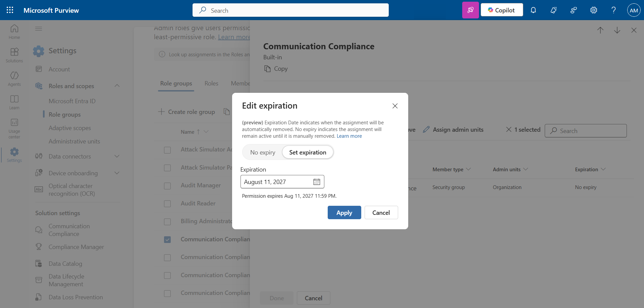The width and height of the screenshot is (644, 308).
Task: Clear the 1 selected member selection
Action: click(509, 129)
